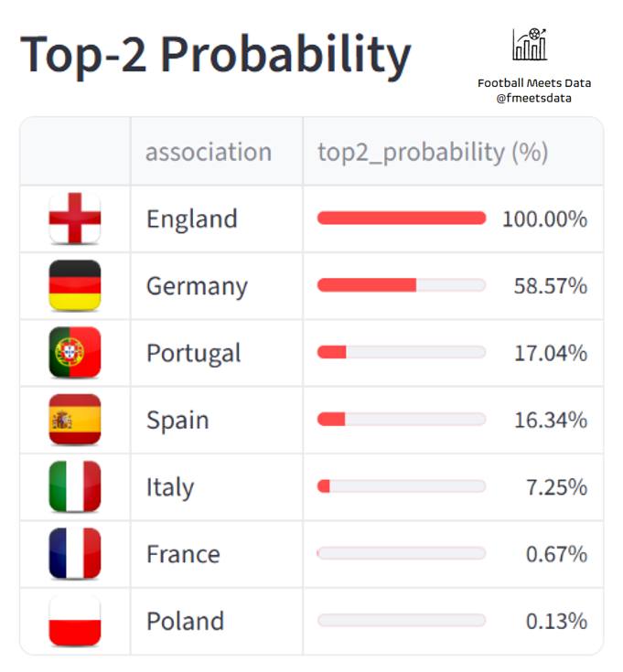Select the Italy association cell
Viewport: 623px width, 672px height.
click(x=170, y=487)
